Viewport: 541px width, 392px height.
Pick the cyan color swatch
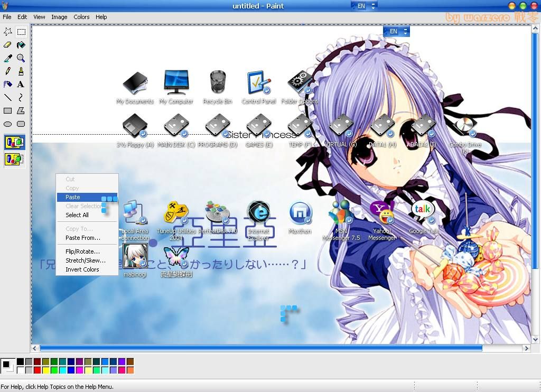tap(62, 370)
